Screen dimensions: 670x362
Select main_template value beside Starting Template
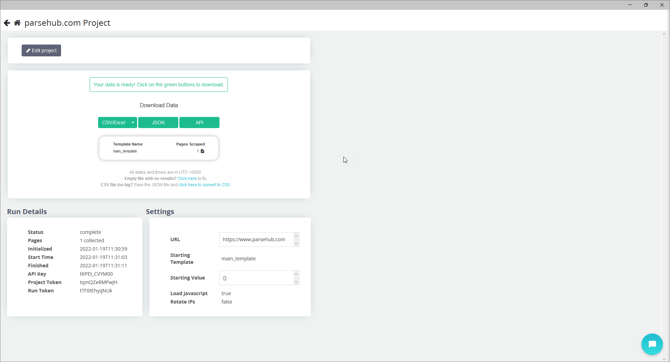(238, 259)
